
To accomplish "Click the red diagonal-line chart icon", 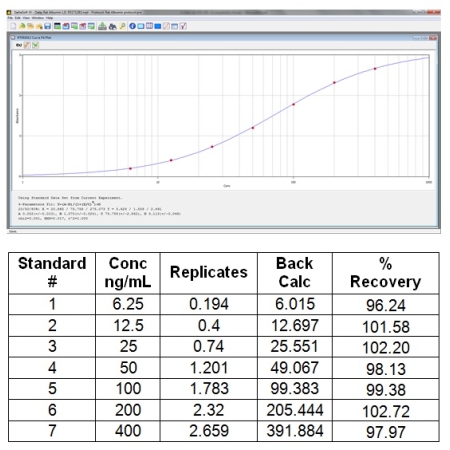I will pyautogui.click(x=166, y=26).
